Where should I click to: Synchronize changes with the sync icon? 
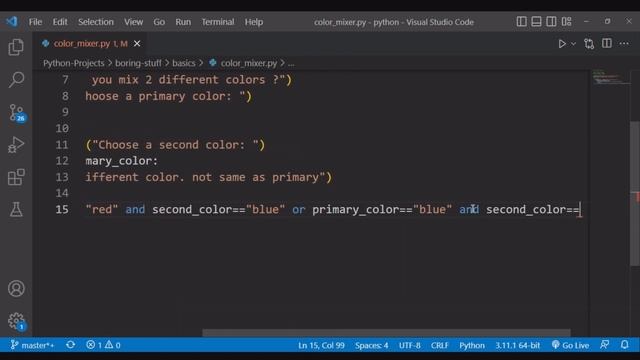pos(70,345)
